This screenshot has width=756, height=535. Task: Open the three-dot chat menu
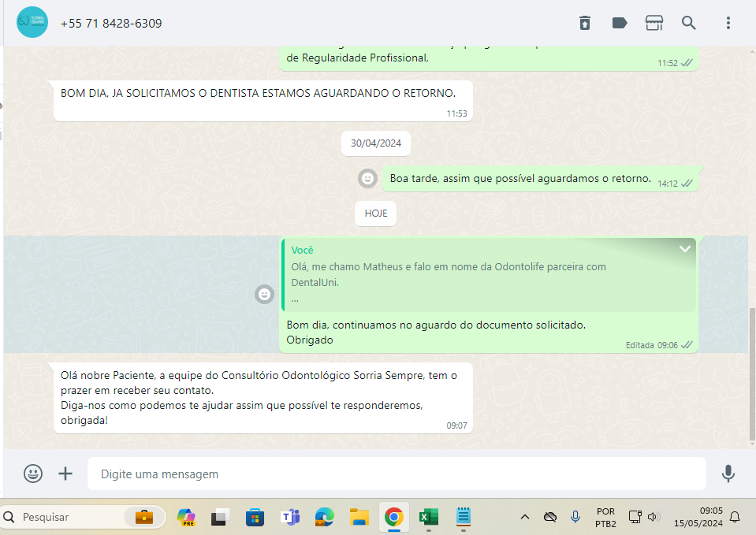(x=728, y=23)
